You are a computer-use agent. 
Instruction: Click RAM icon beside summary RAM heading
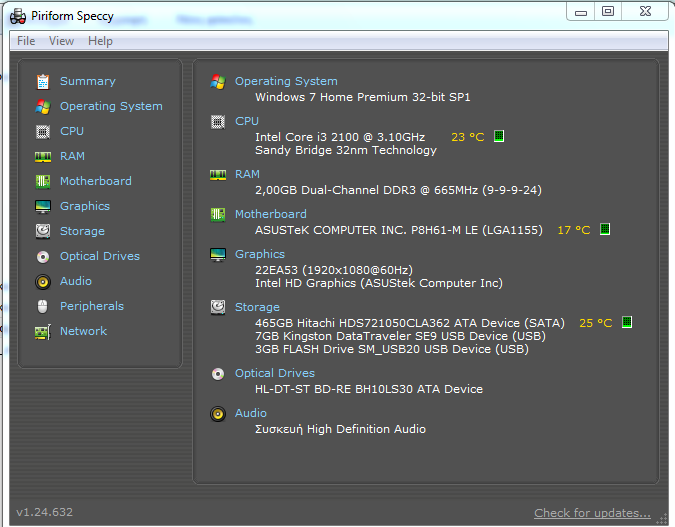tap(218, 175)
